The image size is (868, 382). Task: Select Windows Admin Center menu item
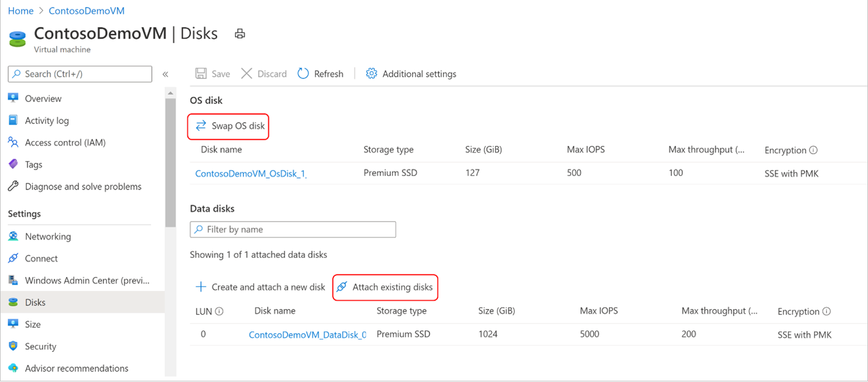[86, 281]
